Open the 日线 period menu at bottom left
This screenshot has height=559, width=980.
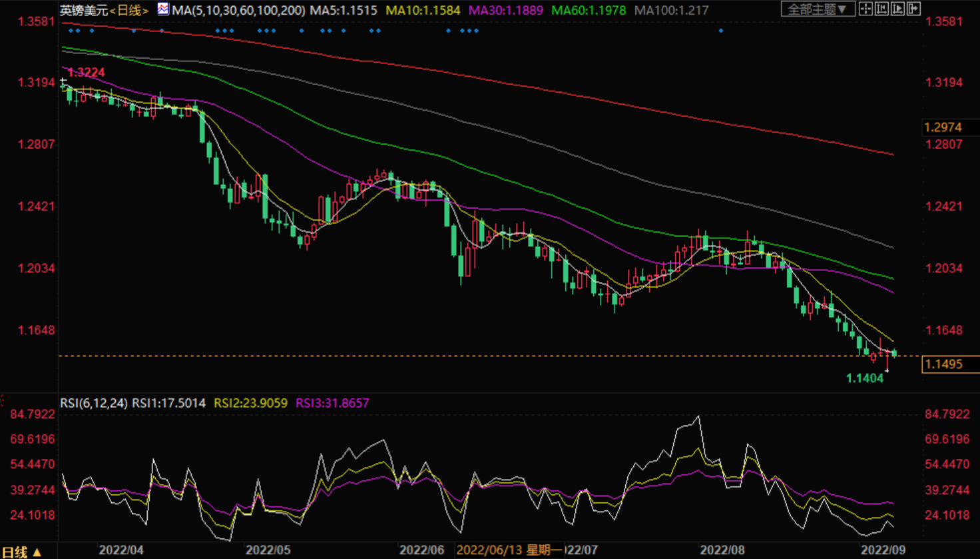(x=21, y=552)
